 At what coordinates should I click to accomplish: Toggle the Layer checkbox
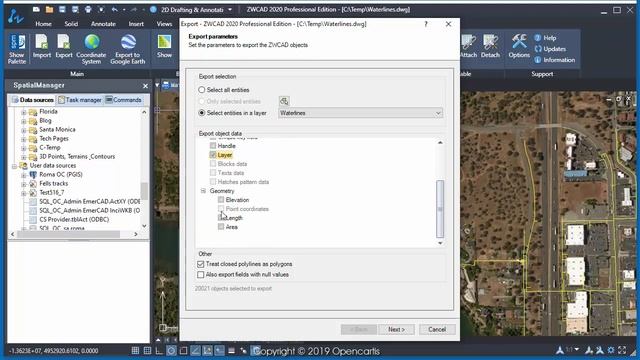tap(213, 155)
